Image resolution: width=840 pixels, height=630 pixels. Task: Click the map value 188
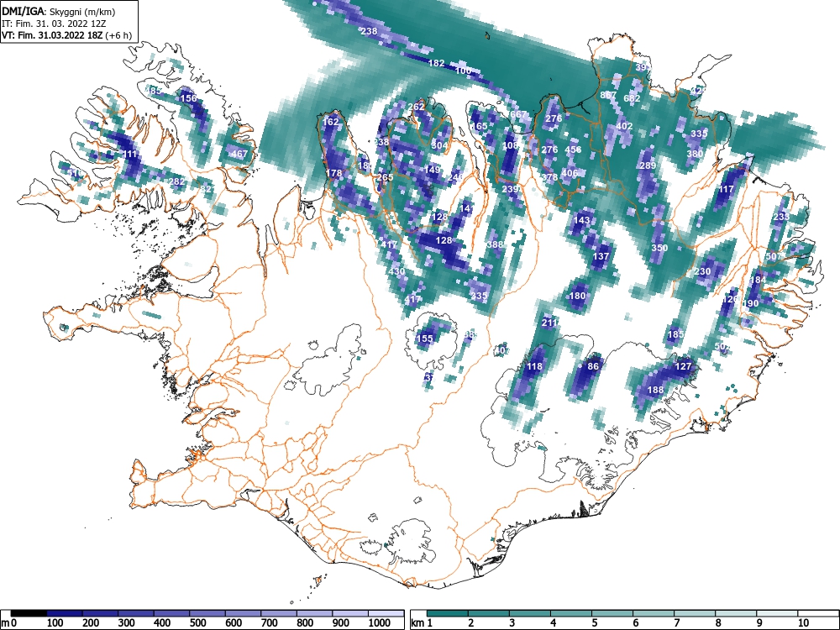point(656,390)
